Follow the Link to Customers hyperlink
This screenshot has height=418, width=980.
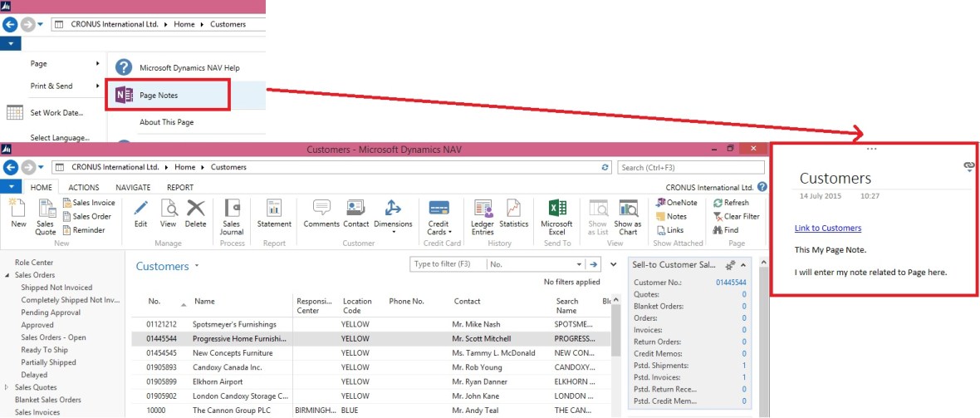click(828, 229)
